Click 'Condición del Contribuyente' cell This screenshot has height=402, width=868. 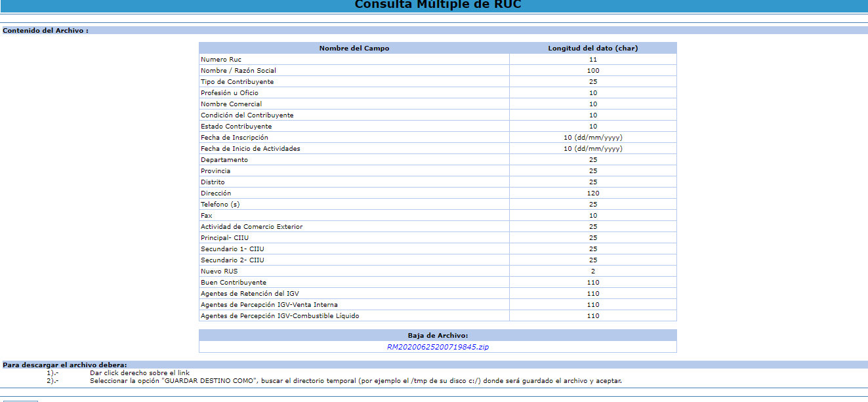[x=354, y=115]
